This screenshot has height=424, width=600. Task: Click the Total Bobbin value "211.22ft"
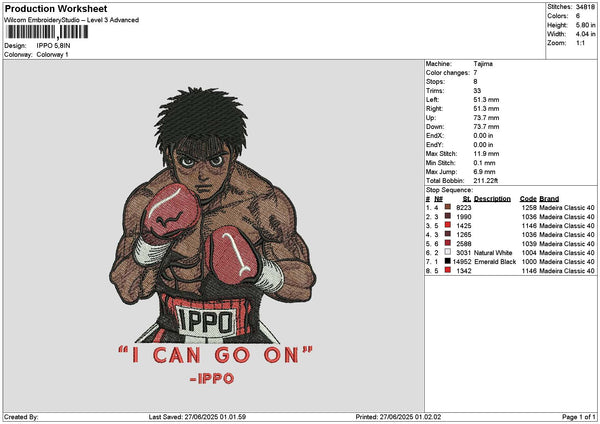(x=486, y=181)
